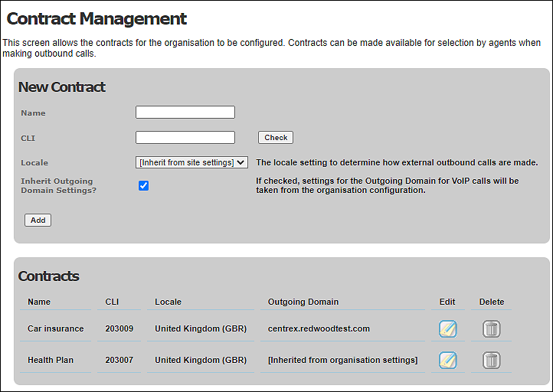Screen dimensions: 553x392
Task: Select the Health Plan name cell
Action: 51,360
